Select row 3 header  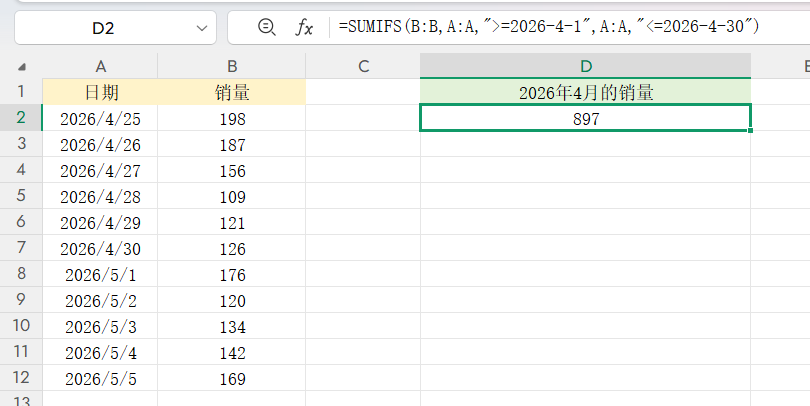point(21,144)
